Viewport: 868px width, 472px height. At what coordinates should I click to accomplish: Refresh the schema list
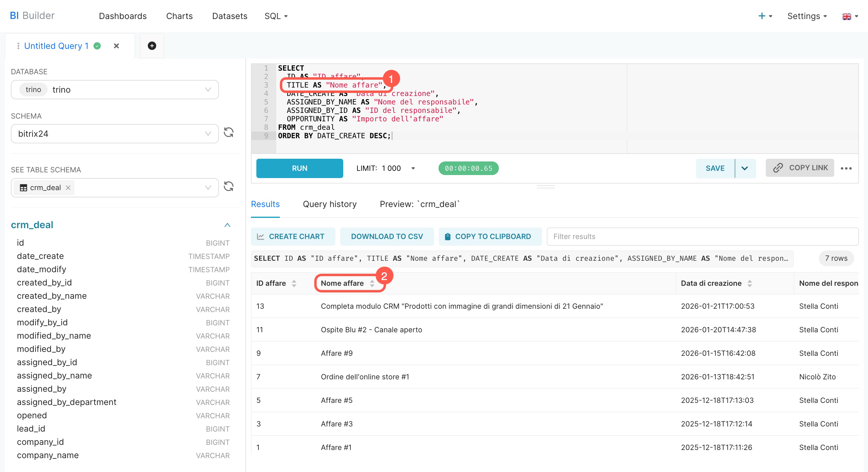pyautogui.click(x=228, y=132)
